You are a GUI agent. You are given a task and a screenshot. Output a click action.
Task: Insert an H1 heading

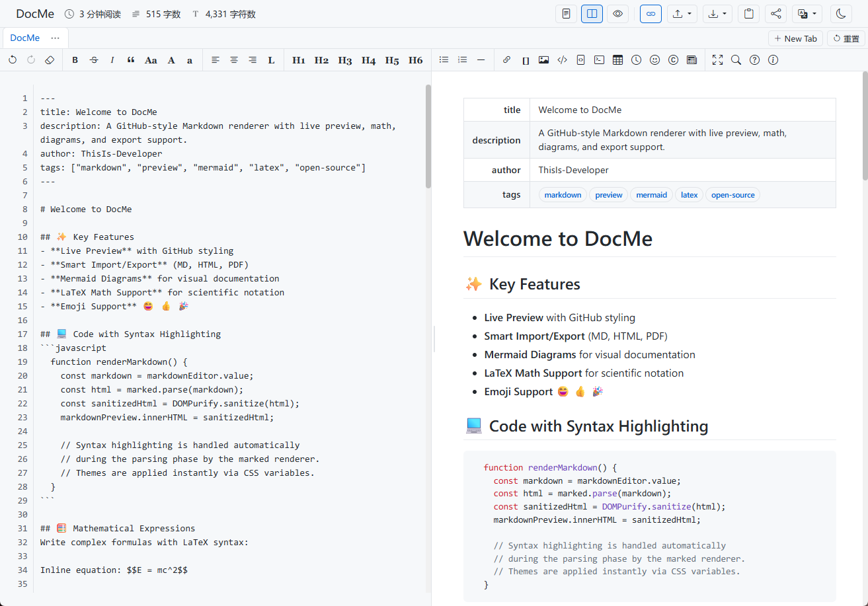[x=299, y=60]
